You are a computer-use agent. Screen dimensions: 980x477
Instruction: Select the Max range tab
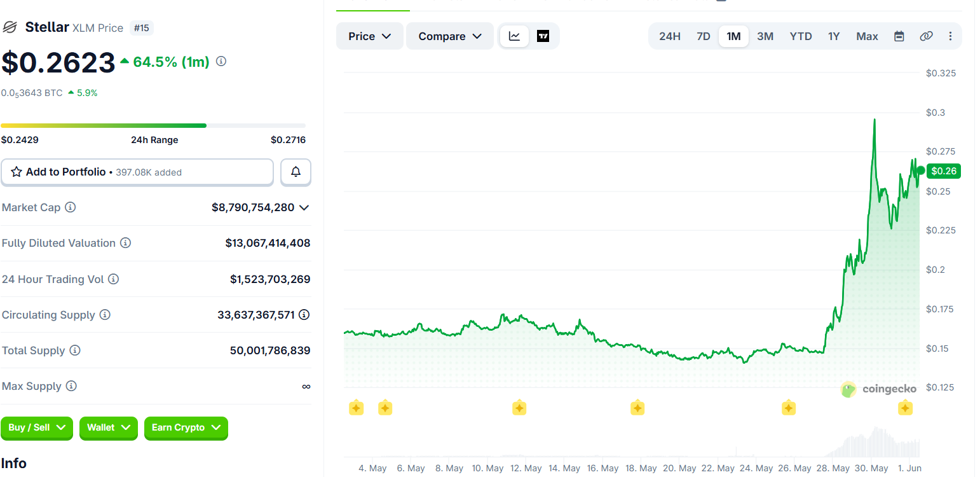tap(867, 36)
